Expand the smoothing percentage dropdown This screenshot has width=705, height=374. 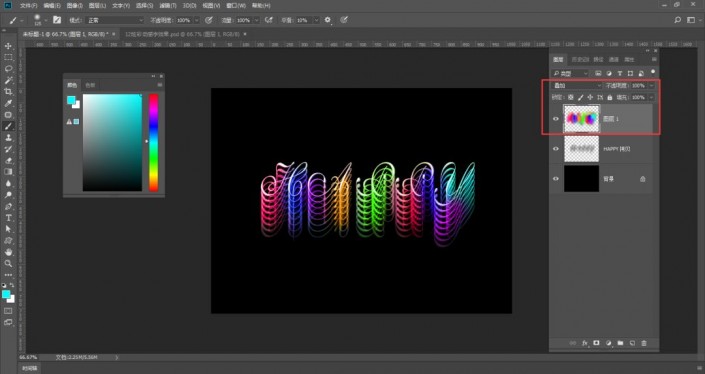pos(316,20)
